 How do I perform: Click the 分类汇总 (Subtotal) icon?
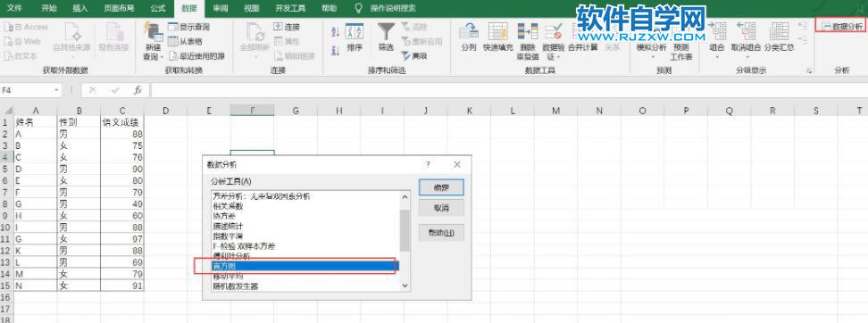pyautogui.click(x=779, y=31)
